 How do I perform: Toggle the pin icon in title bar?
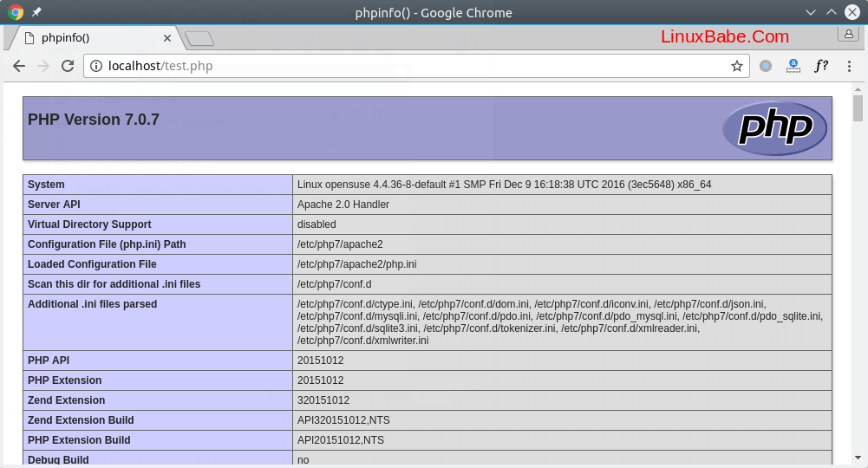(36, 12)
